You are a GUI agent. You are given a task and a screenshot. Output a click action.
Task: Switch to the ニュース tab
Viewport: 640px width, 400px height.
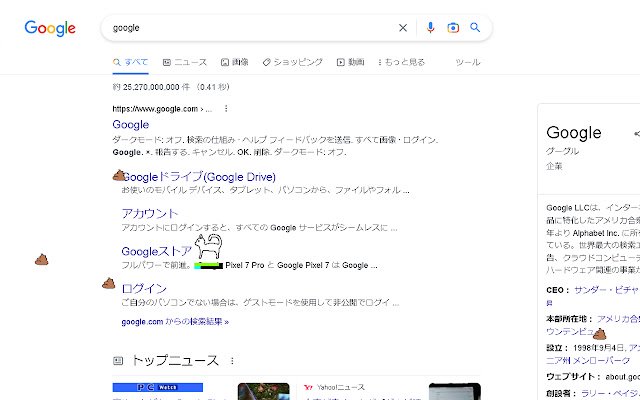[185, 62]
